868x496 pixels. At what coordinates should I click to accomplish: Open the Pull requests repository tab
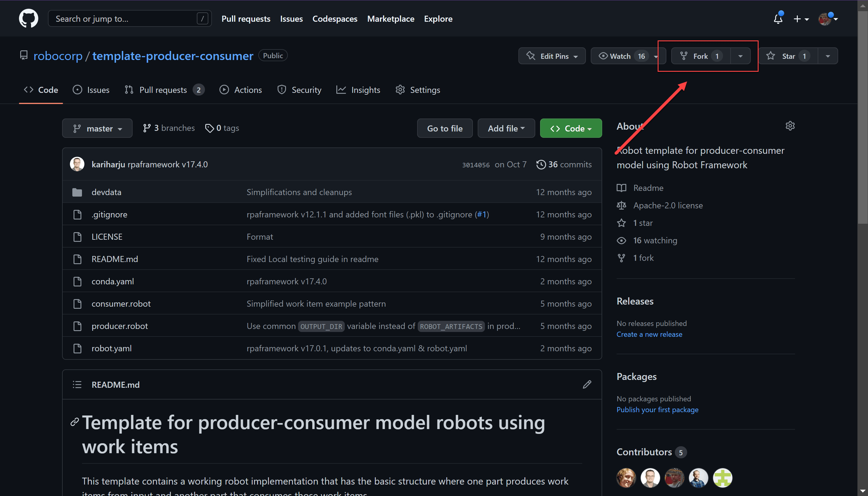pyautogui.click(x=164, y=90)
